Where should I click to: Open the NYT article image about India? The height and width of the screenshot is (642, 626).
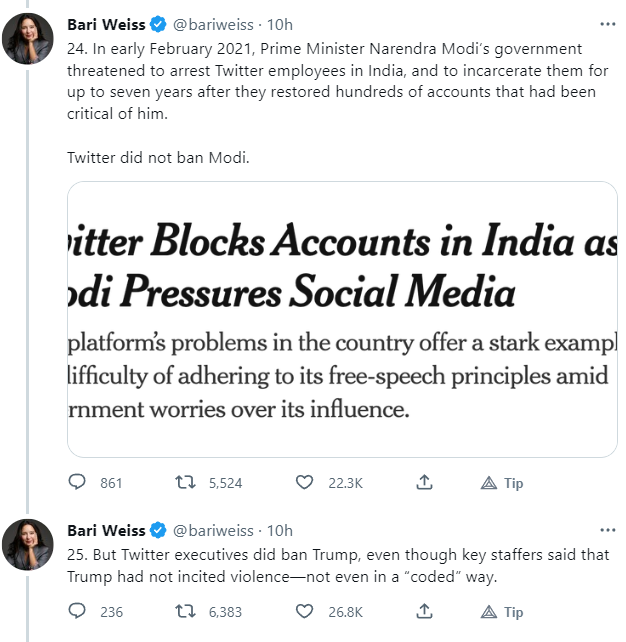pos(342,319)
